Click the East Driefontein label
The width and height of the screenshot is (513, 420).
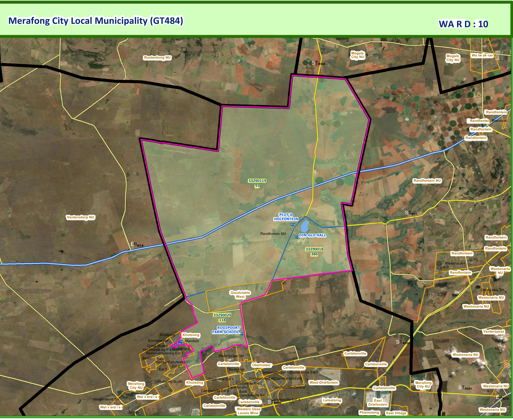[378, 402]
